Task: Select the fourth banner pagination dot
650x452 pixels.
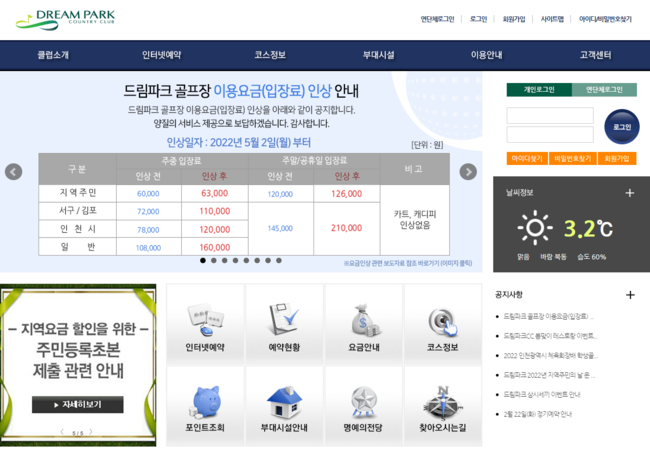Action: tap(235, 260)
